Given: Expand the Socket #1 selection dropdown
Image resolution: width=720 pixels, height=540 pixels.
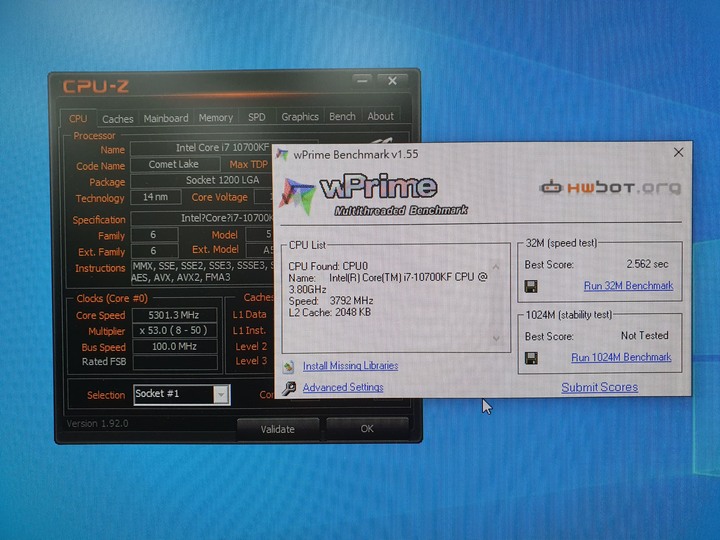Looking at the screenshot, I should click(x=221, y=395).
